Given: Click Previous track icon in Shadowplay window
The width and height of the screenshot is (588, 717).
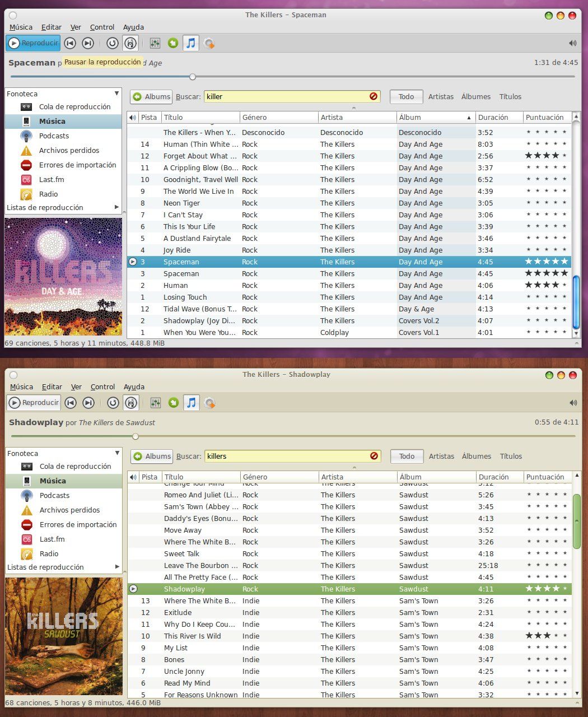Looking at the screenshot, I should pos(71,403).
